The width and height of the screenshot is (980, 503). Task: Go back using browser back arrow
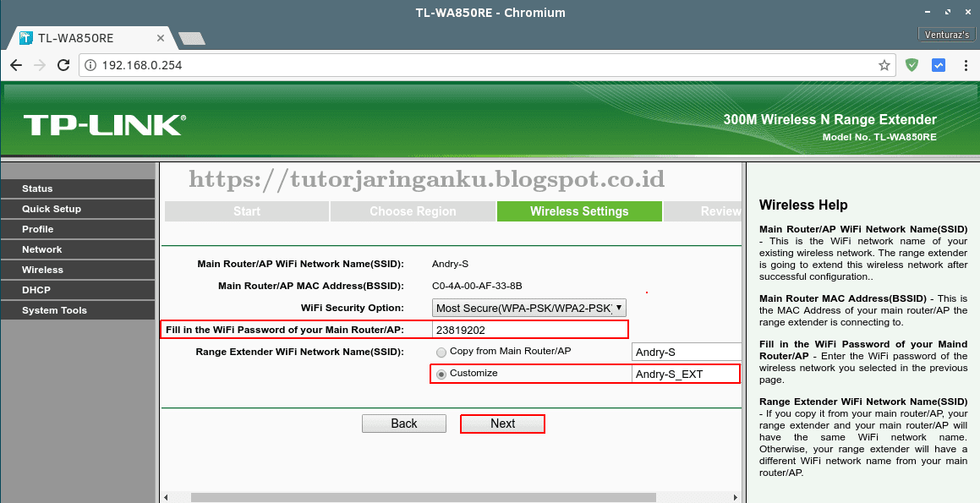pyautogui.click(x=16, y=65)
